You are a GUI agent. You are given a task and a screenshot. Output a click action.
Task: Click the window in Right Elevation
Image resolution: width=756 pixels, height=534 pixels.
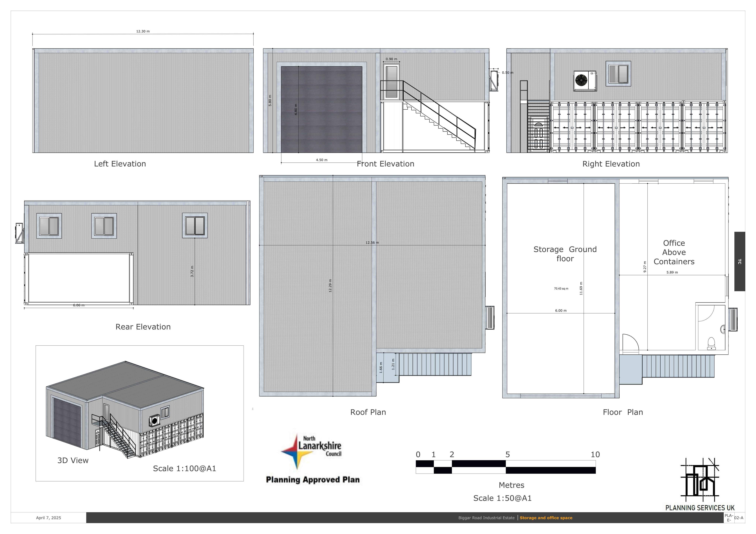coord(618,74)
